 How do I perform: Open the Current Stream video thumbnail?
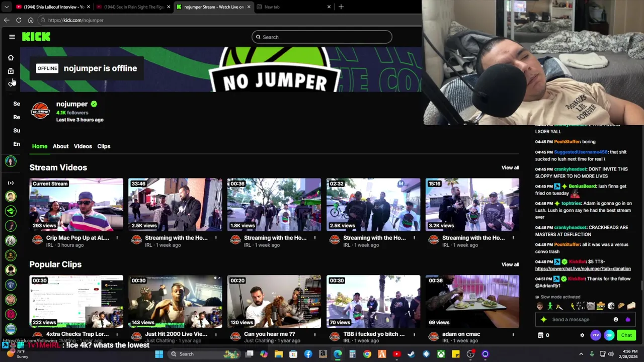76,205
